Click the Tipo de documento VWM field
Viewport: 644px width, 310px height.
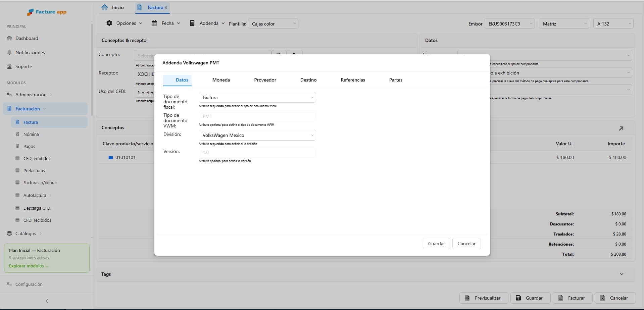coord(257,116)
